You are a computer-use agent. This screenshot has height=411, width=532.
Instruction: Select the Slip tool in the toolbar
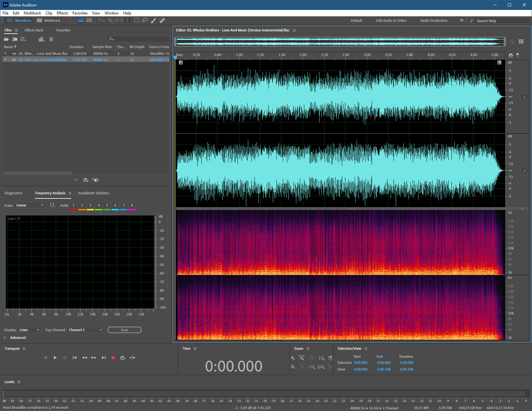tap(119, 20)
